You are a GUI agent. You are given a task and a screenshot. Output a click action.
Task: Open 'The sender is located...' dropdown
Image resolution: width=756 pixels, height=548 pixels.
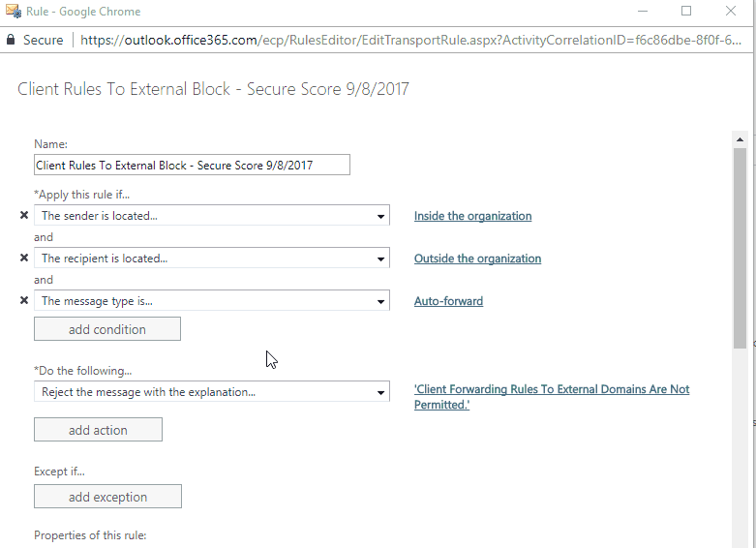[212, 215]
